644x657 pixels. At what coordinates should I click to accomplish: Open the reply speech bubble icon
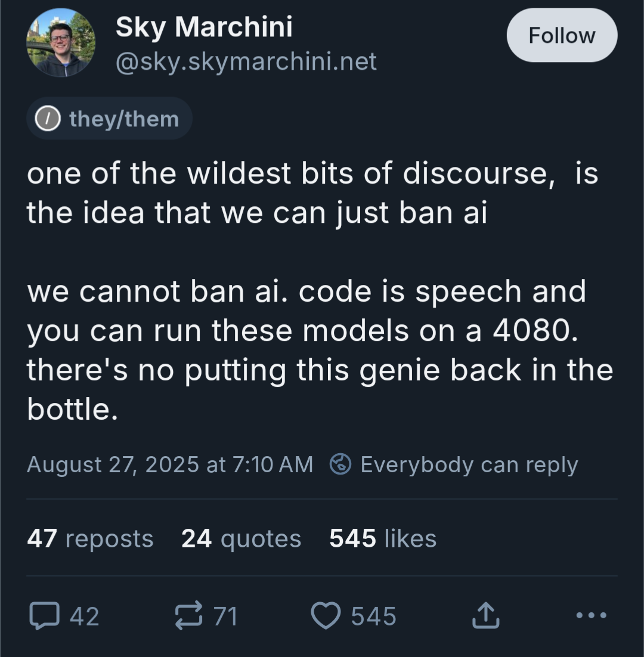44,615
